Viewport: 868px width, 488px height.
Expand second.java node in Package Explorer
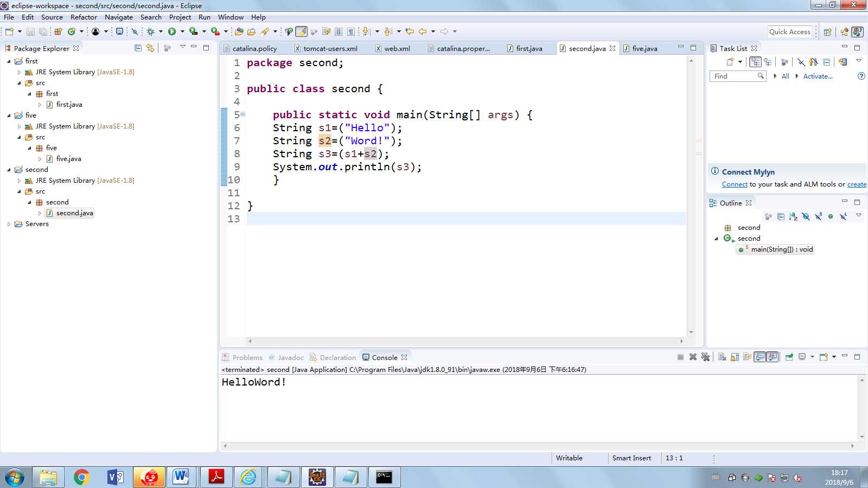pyautogui.click(x=40, y=213)
